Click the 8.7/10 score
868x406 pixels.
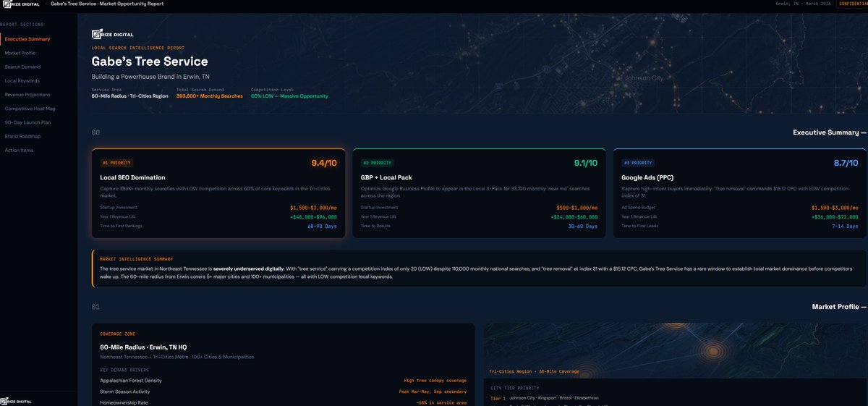[846, 163]
